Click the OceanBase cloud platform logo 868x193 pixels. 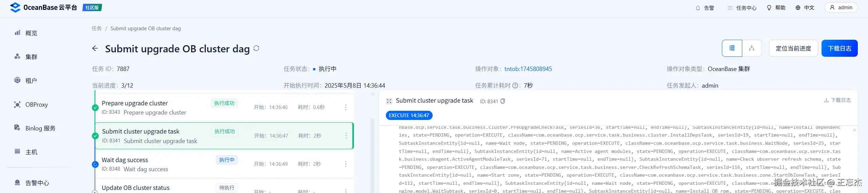pos(43,7)
